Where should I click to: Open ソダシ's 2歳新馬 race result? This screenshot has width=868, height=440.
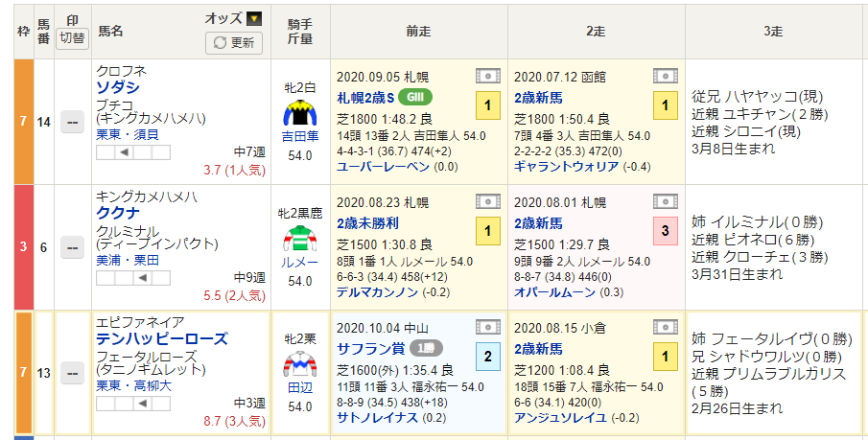[x=538, y=98]
